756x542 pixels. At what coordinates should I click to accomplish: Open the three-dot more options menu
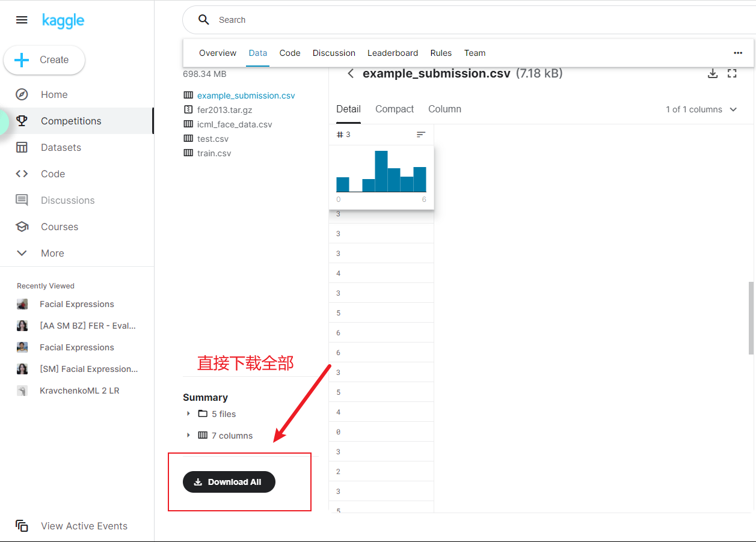click(x=738, y=53)
